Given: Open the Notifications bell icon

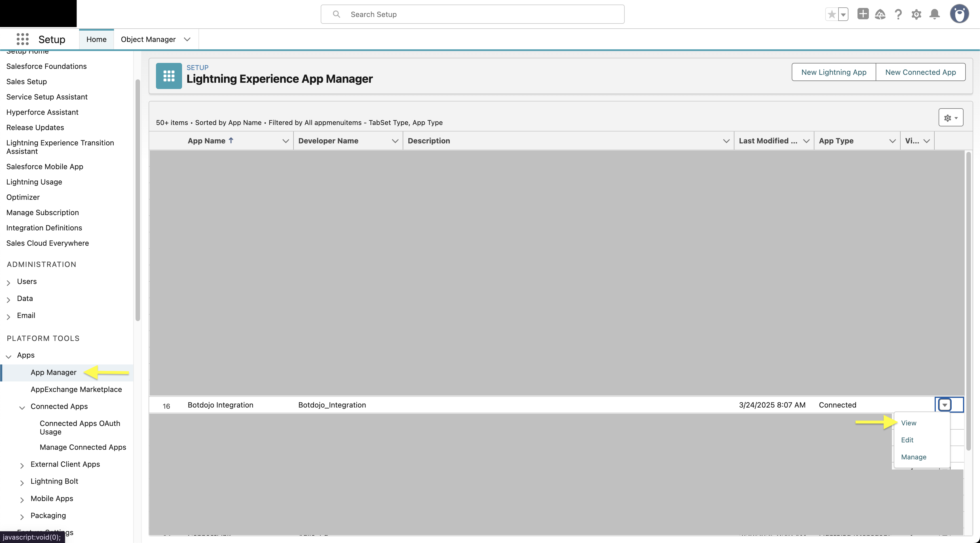Looking at the screenshot, I should [934, 14].
